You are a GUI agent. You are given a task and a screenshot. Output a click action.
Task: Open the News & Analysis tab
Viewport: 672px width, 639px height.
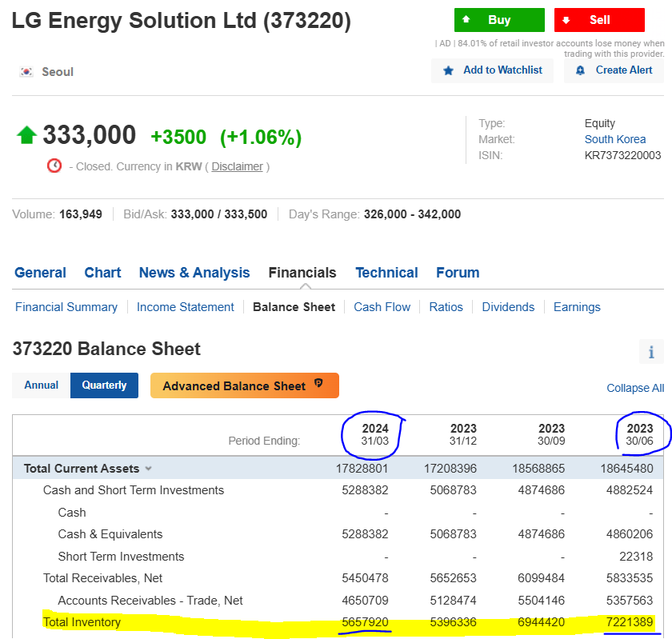[194, 273]
